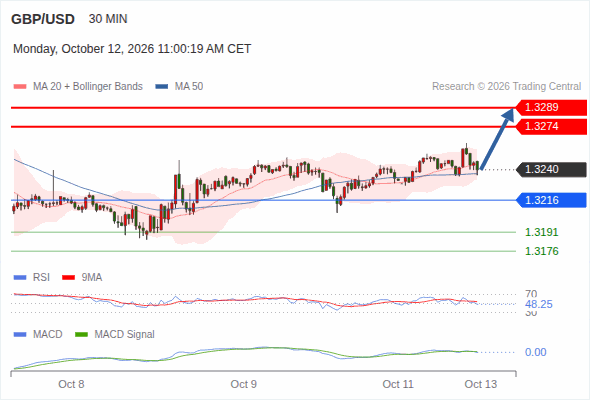Click the 1.3289 red resistance price tag
590x400 pixels.
551,107
